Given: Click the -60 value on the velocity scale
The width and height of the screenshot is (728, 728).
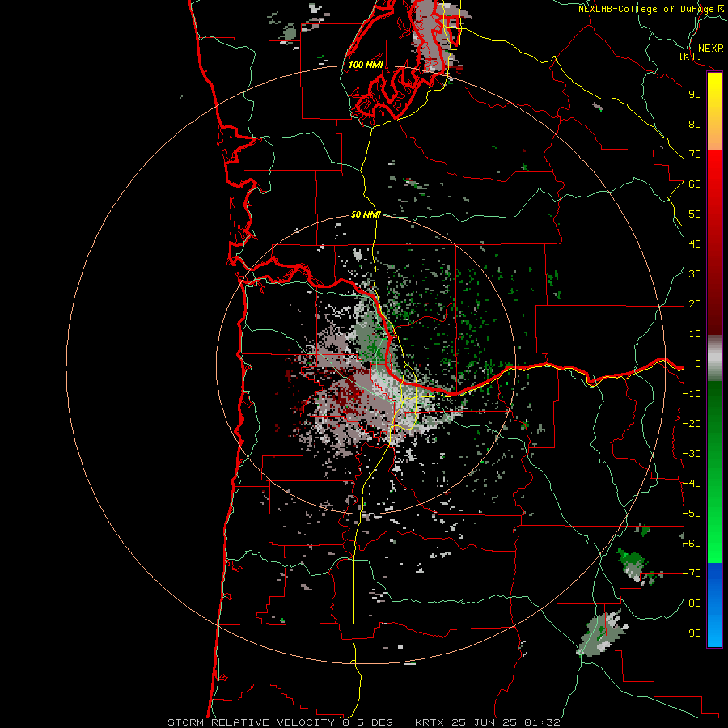Looking at the screenshot, I should [692, 544].
